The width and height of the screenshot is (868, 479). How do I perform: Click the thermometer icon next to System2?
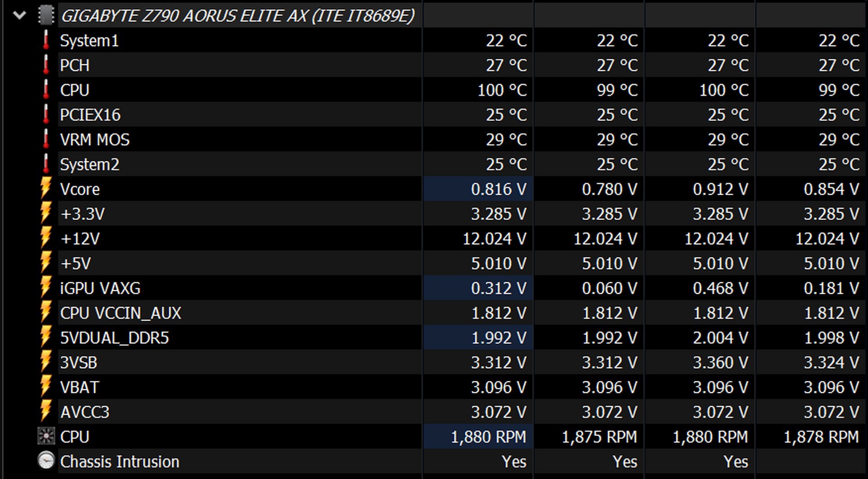46,164
